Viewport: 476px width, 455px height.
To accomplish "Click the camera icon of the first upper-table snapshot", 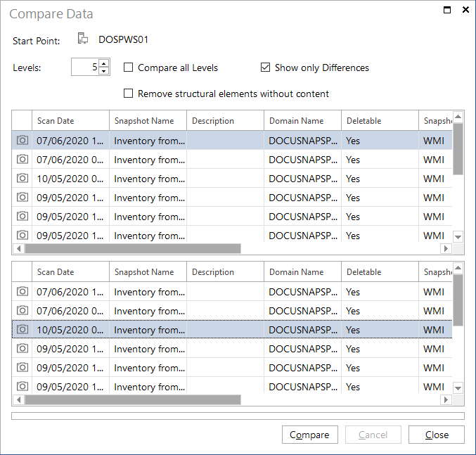I will tap(22, 140).
